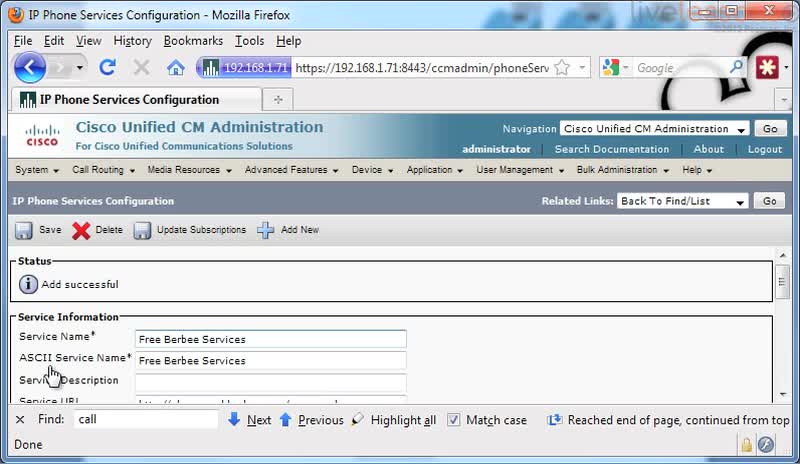Click in the Service Name field
Screen dimensions: 800x464
point(270,339)
